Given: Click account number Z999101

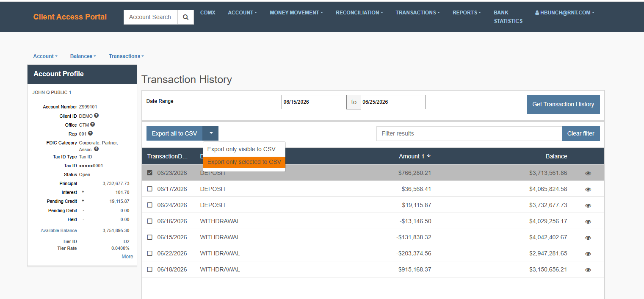Looking at the screenshot, I should (x=88, y=107).
